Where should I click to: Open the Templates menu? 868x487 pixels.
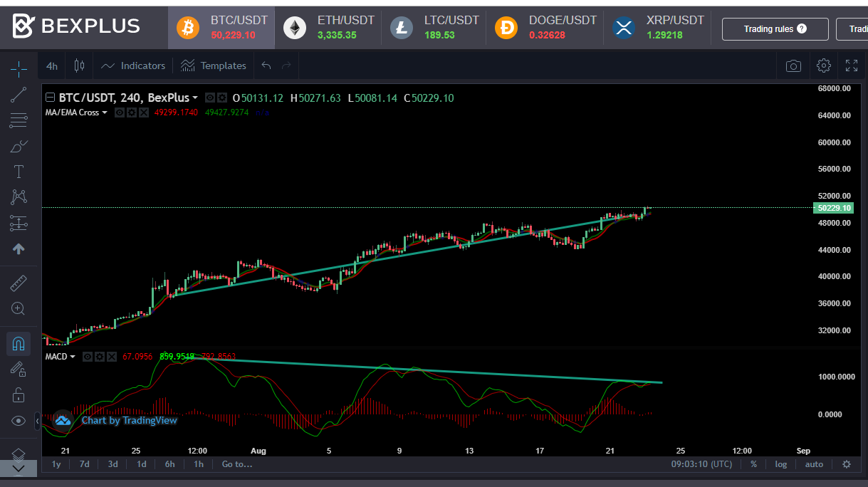(x=213, y=66)
